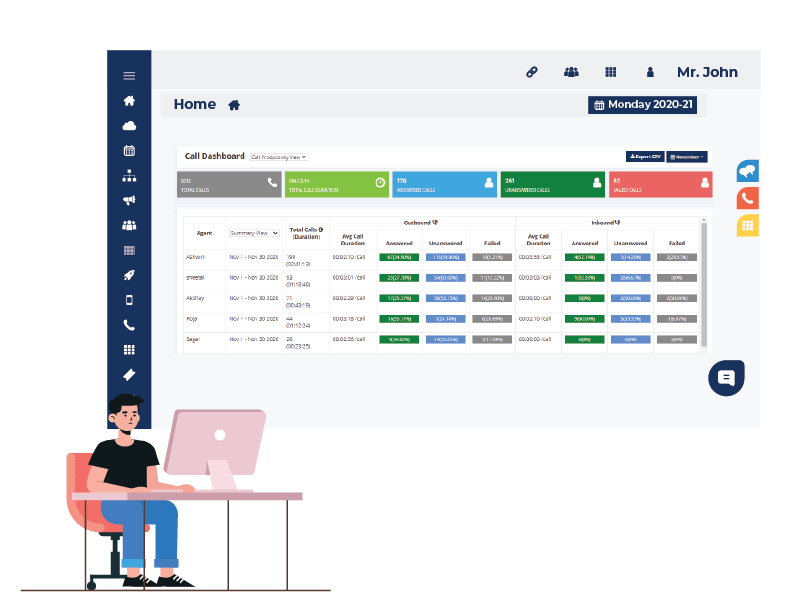Image resolution: width=801 pixels, height=601 pixels.
Task: Open the calendar icon in the sidebar
Action: [x=129, y=150]
